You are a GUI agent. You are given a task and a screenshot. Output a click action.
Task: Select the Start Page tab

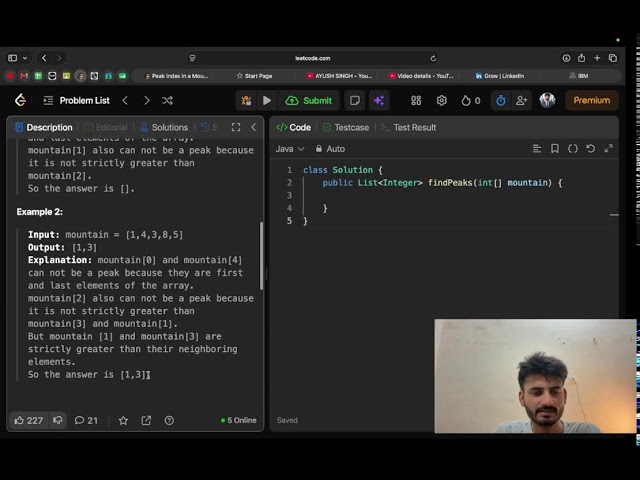[254, 76]
